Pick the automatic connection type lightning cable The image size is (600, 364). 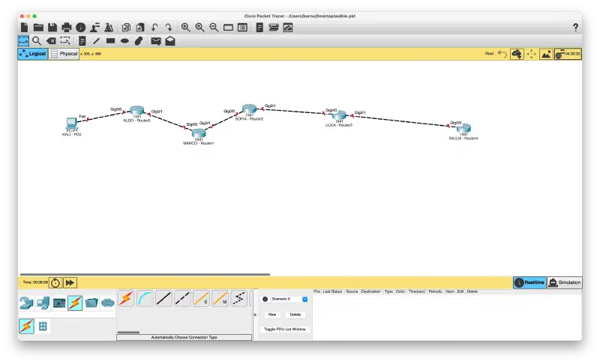[x=126, y=298]
